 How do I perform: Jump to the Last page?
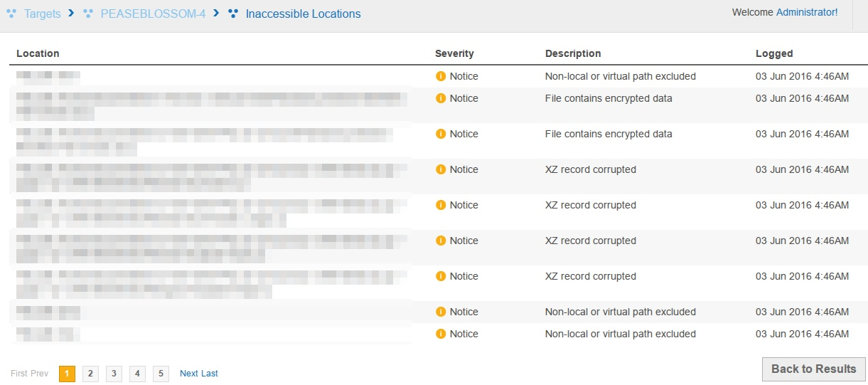click(210, 374)
